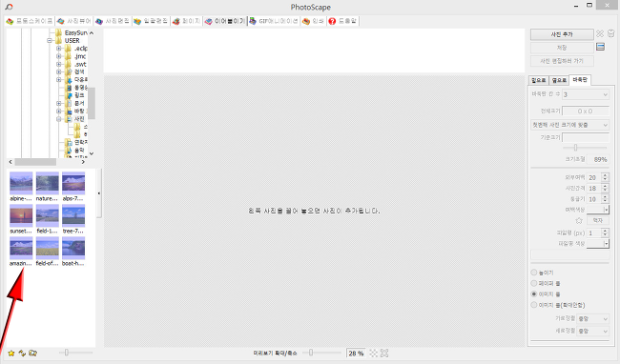Select the alpine- thumbnail
Screen dimensions: 620x364
(21, 187)
